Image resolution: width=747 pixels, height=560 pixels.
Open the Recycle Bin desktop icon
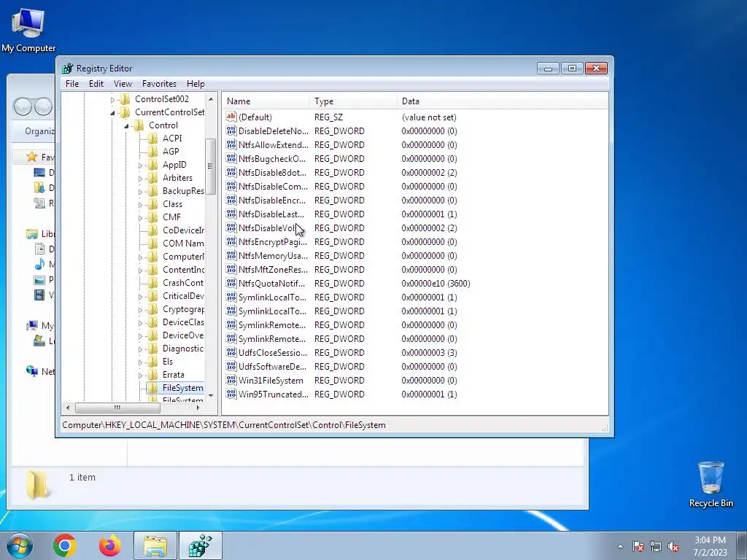(711, 484)
